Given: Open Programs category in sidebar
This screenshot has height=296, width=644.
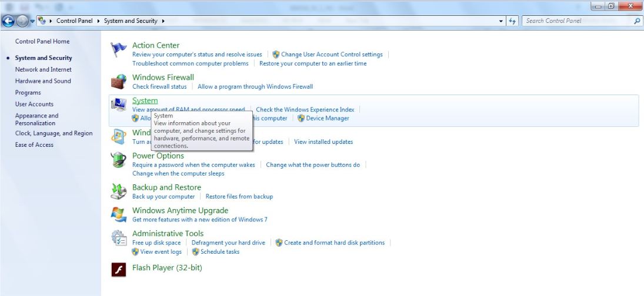Looking at the screenshot, I should [28, 93].
